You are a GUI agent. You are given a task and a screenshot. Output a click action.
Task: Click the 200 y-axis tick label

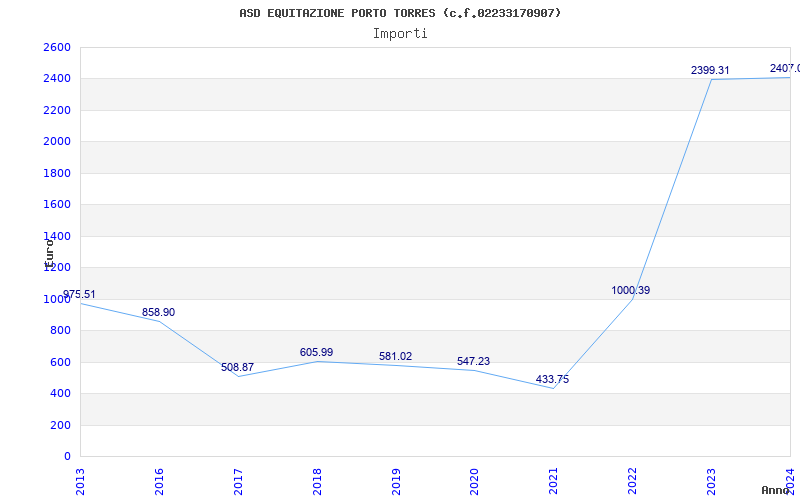coord(60,425)
